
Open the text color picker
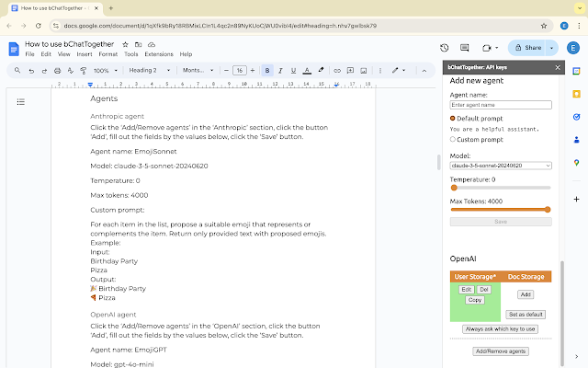[307, 71]
